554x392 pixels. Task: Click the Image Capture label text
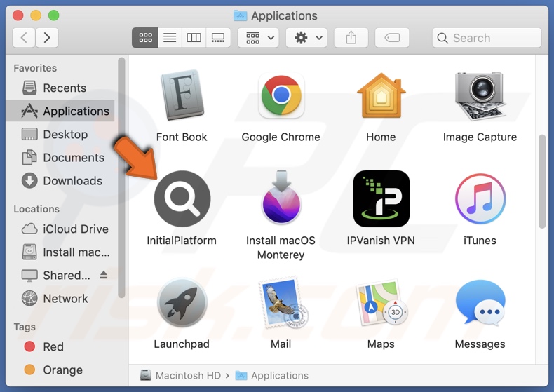pos(480,137)
